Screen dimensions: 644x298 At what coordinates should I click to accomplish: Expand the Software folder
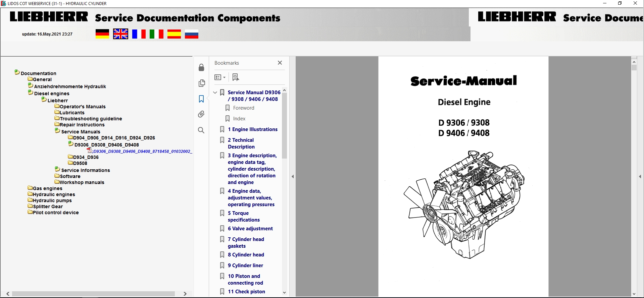click(x=57, y=176)
